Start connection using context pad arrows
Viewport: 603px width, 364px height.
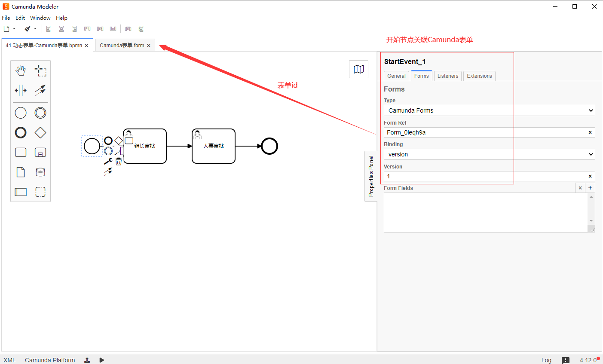(108, 171)
